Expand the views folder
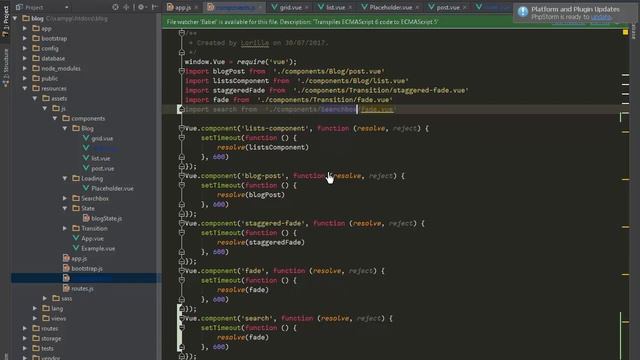Screen dimensions: 640x360 (35, 318)
